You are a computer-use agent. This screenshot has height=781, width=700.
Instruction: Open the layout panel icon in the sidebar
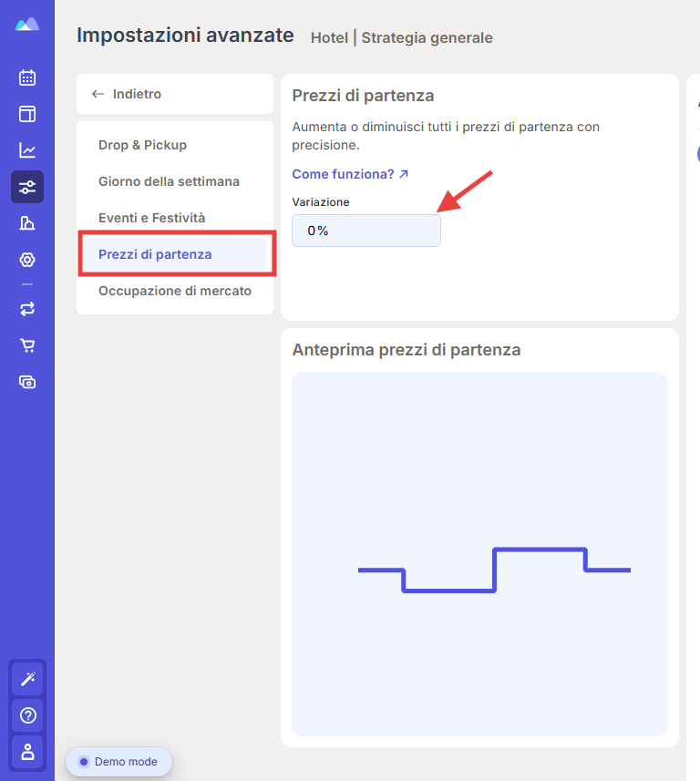27,114
